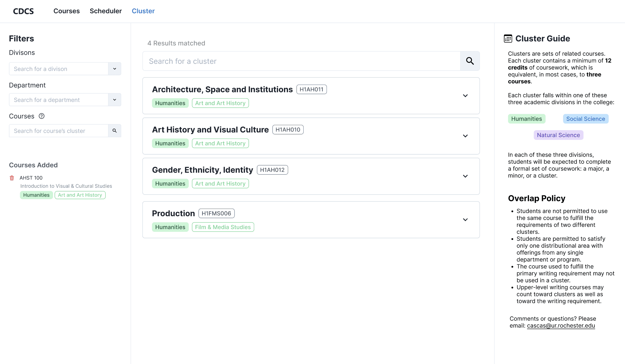Expand the Production cluster card
625x364 pixels.
click(x=465, y=220)
